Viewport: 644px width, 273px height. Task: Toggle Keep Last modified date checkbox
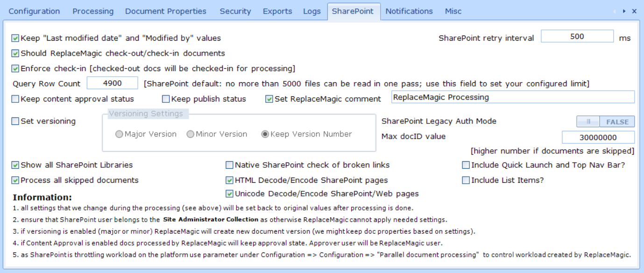pyautogui.click(x=15, y=38)
